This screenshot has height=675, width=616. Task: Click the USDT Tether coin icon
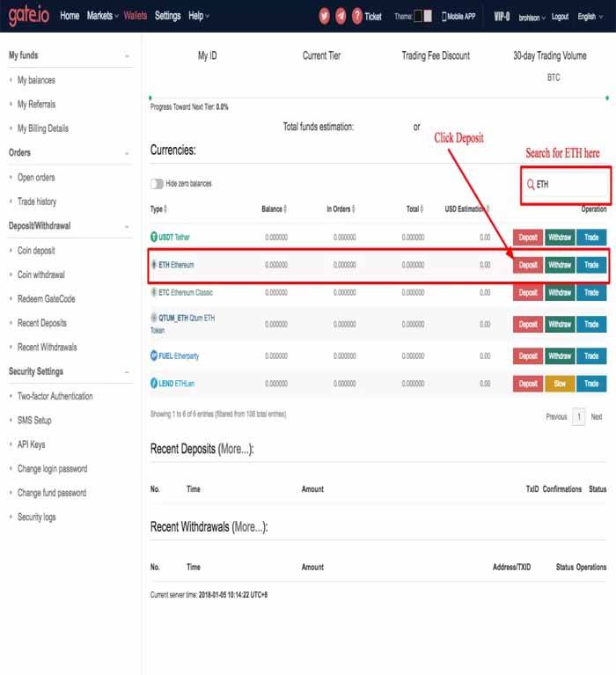(x=154, y=237)
